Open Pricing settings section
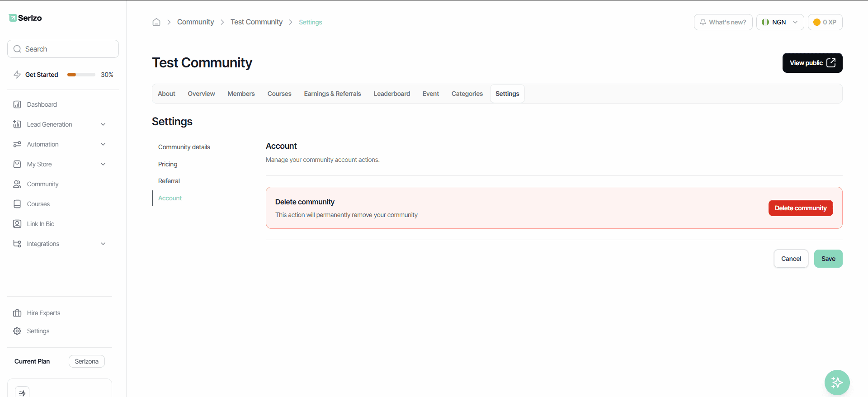This screenshot has height=397, width=868. pos(168,164)
